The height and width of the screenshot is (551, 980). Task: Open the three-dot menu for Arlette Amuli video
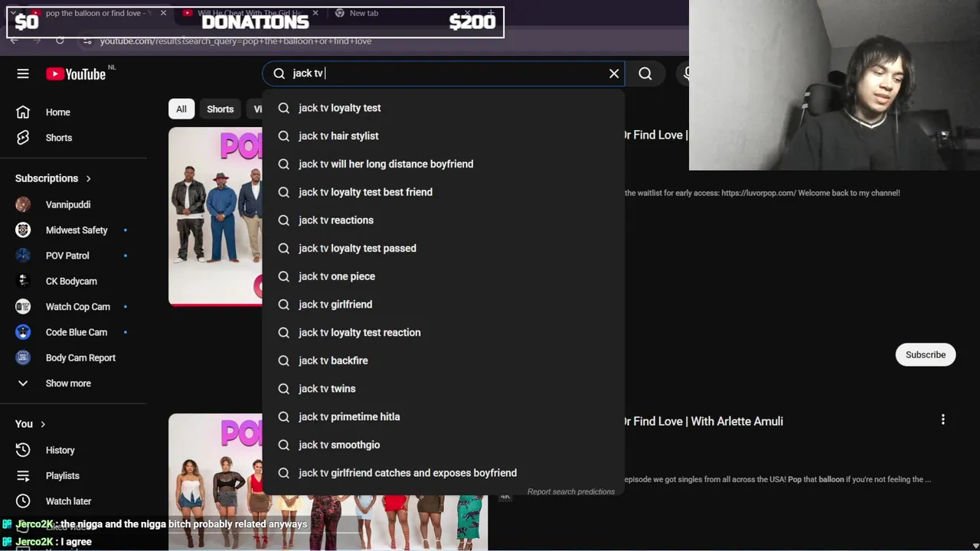pyautogui.click(x=943, y=419)
